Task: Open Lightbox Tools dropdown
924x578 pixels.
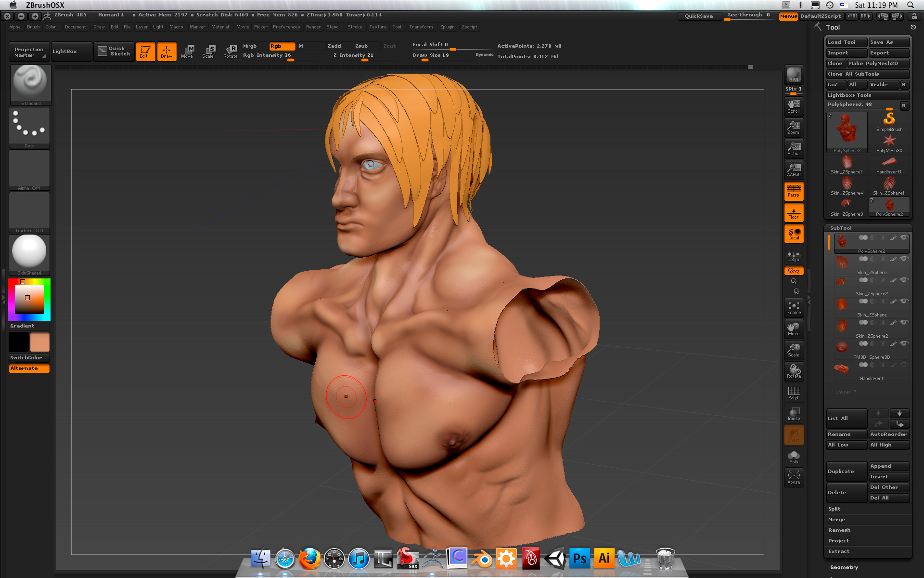Action: (868, 95)
